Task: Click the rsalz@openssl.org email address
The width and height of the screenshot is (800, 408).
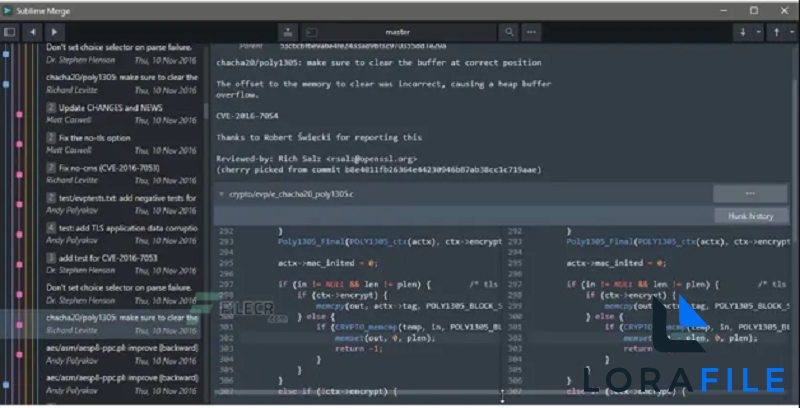Action: coord(371,159)
